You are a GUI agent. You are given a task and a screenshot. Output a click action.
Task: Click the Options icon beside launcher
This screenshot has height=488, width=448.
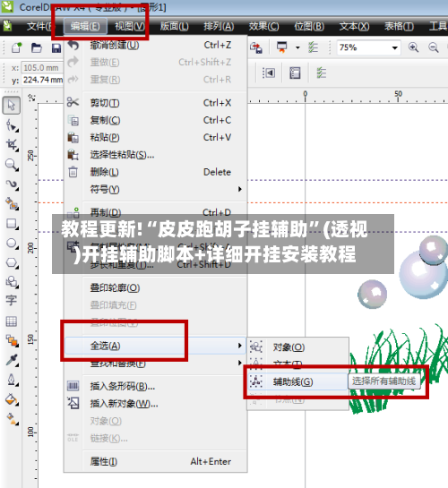coord(313,47)
